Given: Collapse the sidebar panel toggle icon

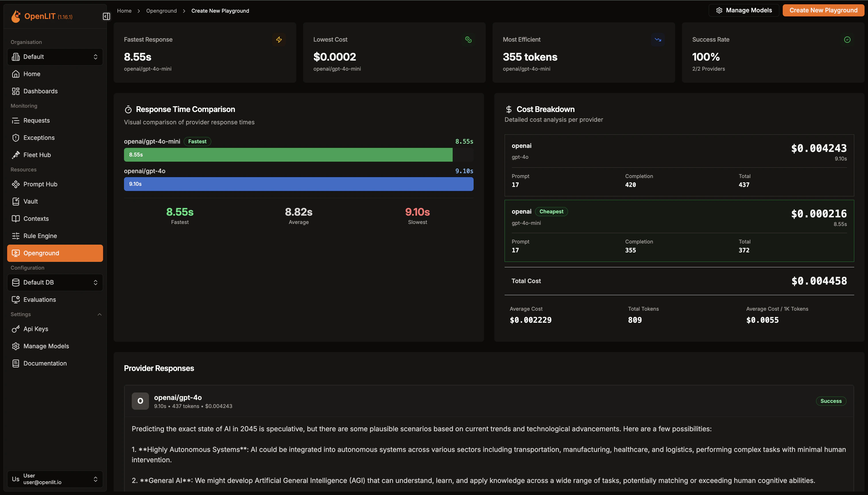Looking at the screenshot, I should (x=106, y=16).
